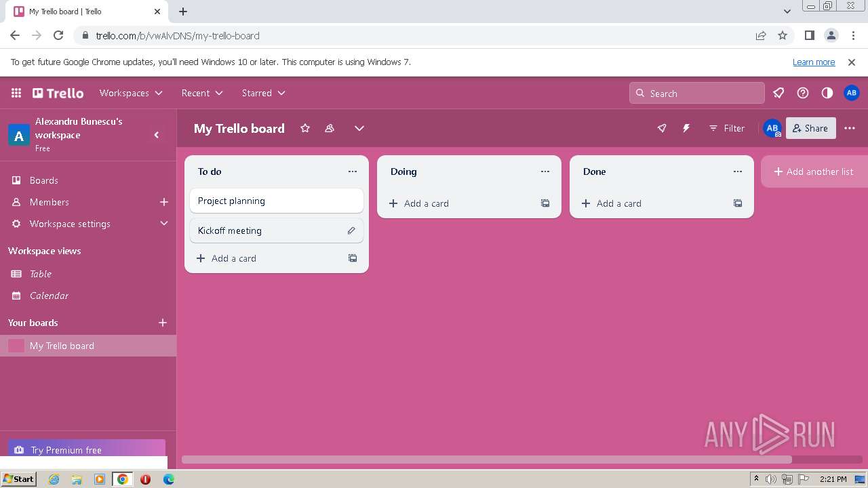Viewport: 868px width, 488px height.
Task: Click the address bar URL
Action: coord(178,35)
